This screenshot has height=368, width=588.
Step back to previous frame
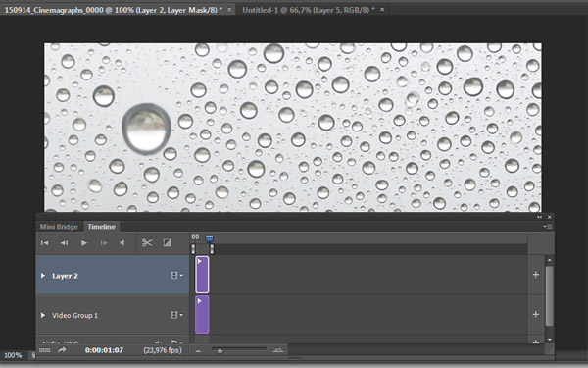(x=65, y=243)
